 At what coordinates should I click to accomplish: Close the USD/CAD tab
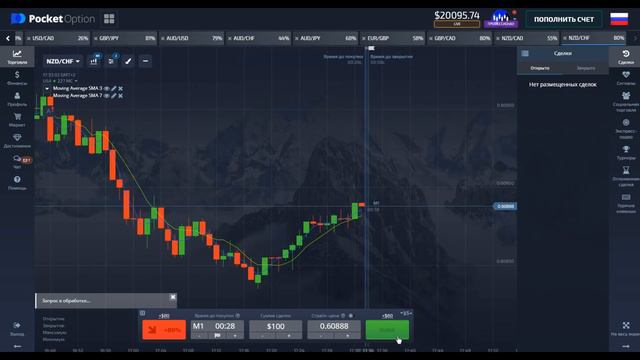29,38
